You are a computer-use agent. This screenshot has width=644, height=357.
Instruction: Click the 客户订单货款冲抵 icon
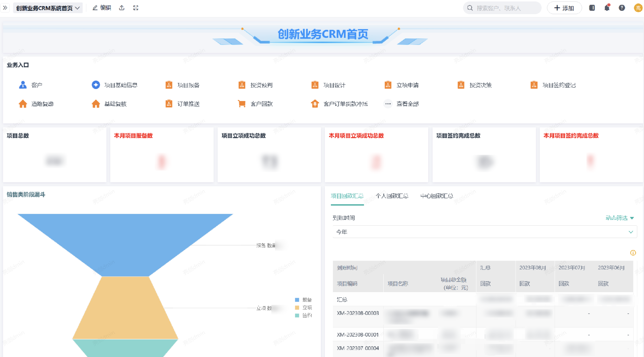pyautogui.click(x=314, y=104)
